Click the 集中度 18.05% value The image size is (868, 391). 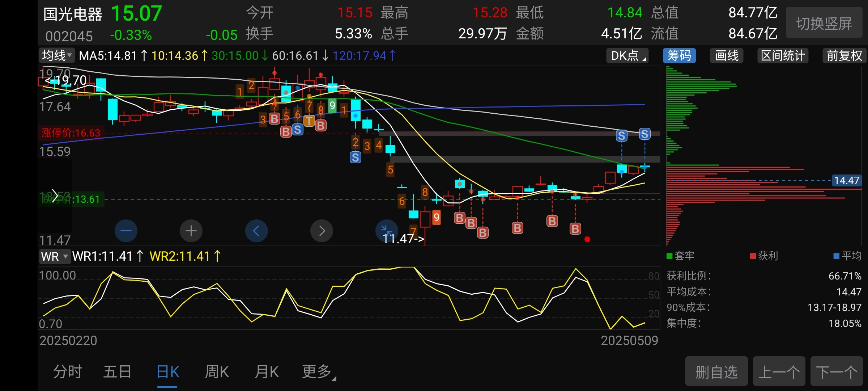[x=845, y=323]
